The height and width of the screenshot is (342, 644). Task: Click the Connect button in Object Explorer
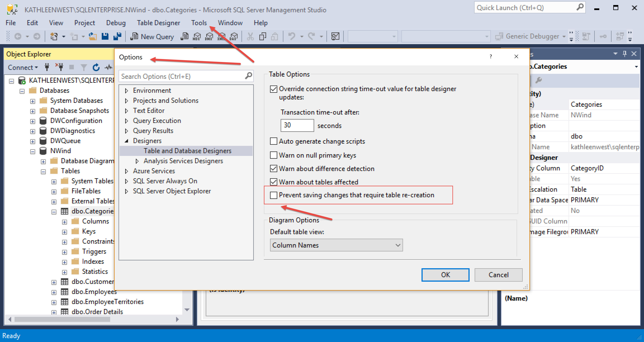(23, 67)
